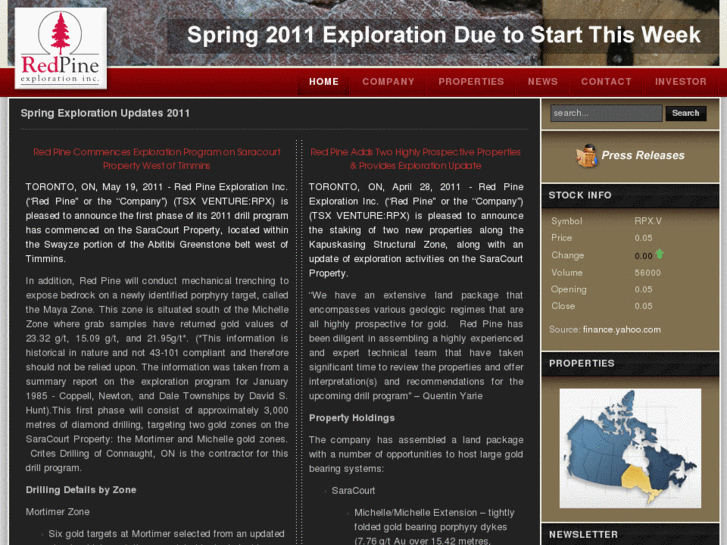Click the green up arrow beside Change
Screen dimensions: 727x545
(659, 254)
